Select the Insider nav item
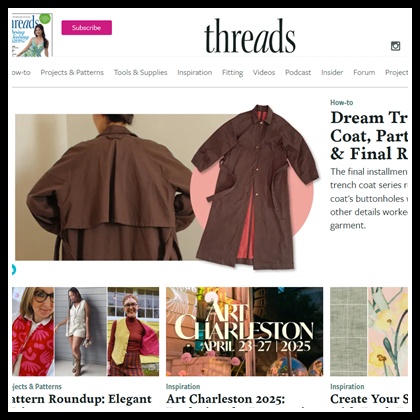The width and height of the screenshot is (420, 420). [x=332, y=72]
